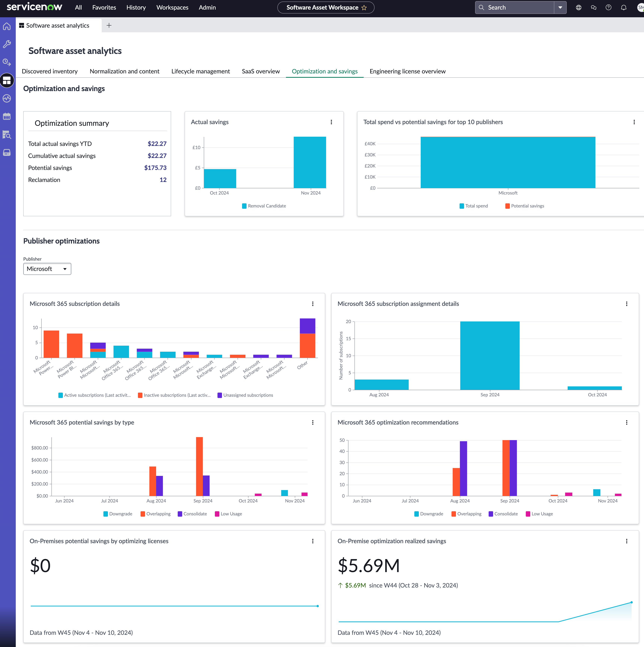Toggle Low Usage legend in potential savings chart
This screenshot has height=647, width=644.
click(x=228, y=514)
